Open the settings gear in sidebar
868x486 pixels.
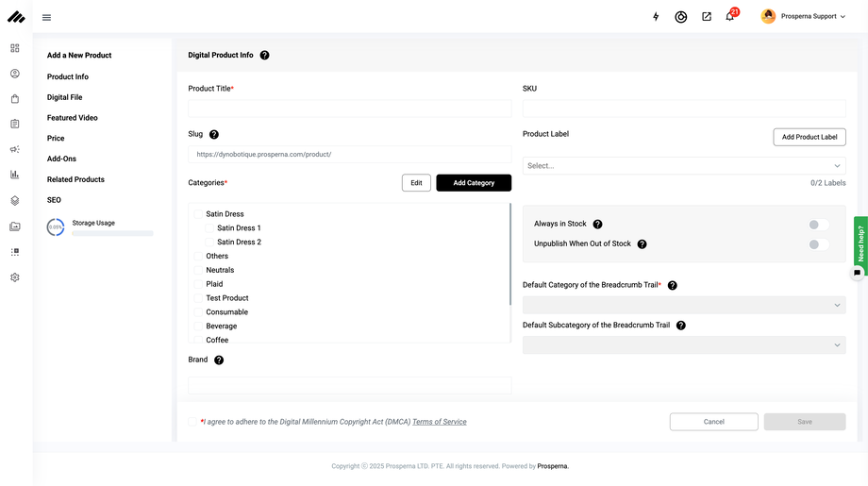click(x=15, y=277)
